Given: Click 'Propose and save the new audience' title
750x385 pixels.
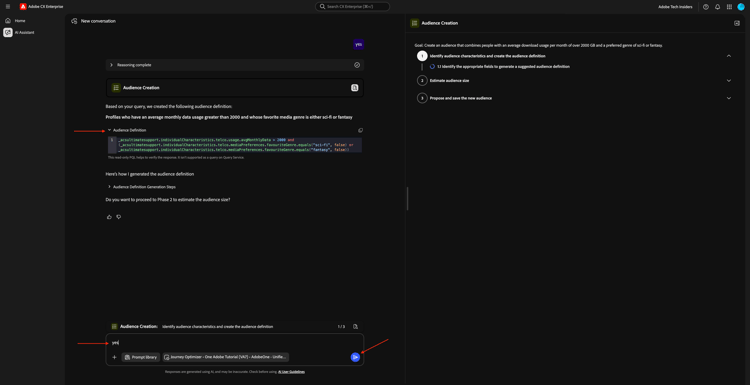Looking at the screenshot, I should pos(461,98).
